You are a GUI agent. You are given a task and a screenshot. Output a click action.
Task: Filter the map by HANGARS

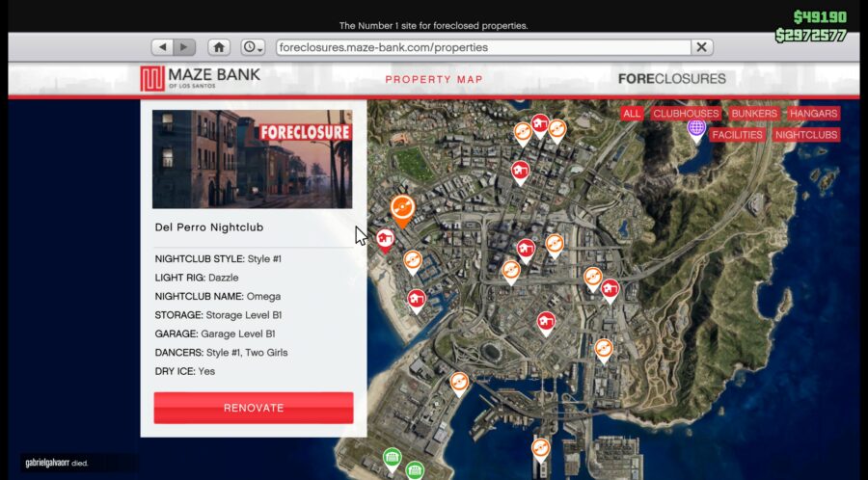click(x=813, y=114)
